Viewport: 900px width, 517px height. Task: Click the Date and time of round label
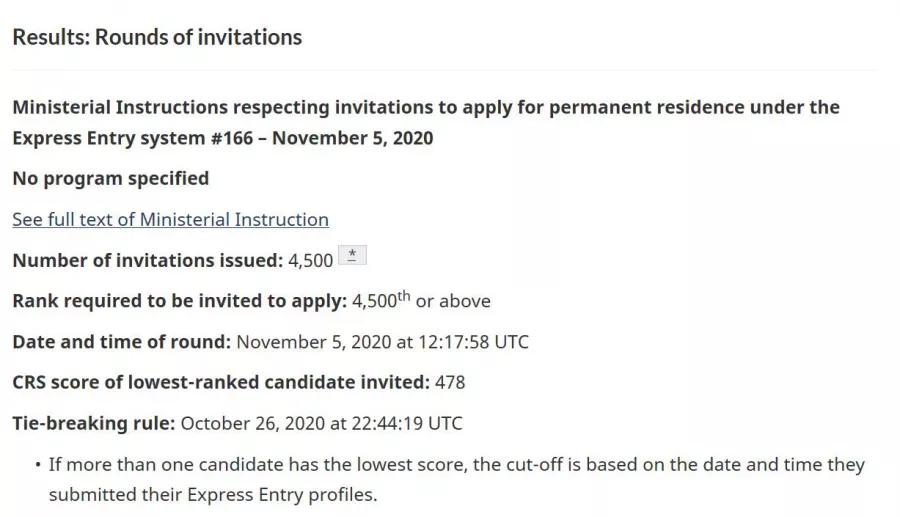click(x=122, y=342)
